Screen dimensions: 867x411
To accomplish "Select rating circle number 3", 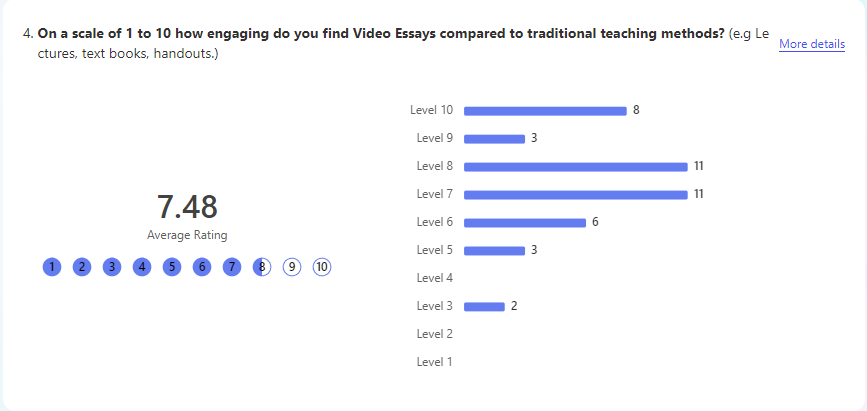I will click(112, 268).
